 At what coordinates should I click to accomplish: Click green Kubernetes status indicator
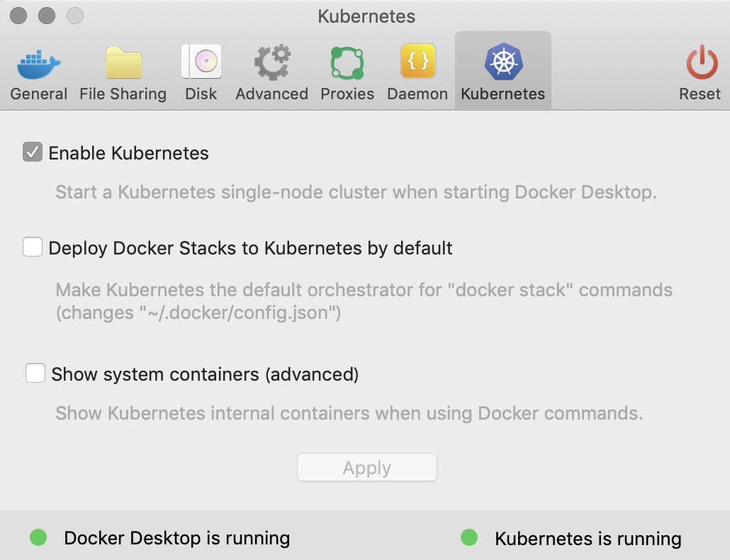[x=468, y=537]
